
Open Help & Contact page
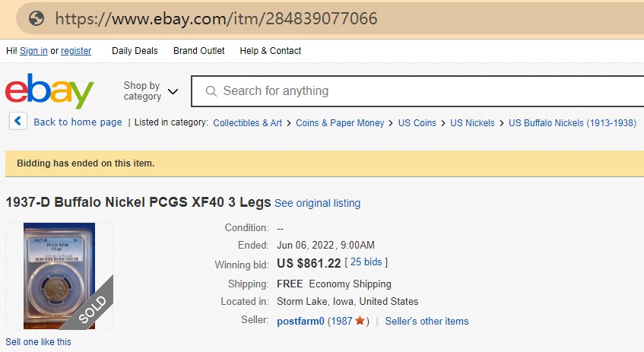[x=270, y=51]
